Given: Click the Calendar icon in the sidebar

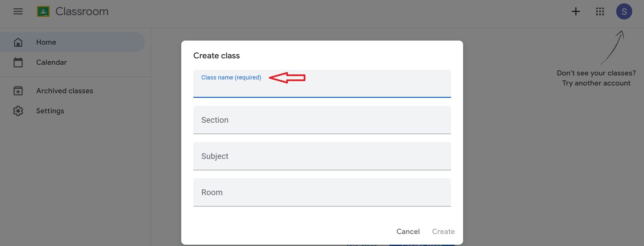Looking at the screenshot, I should tap(18, 62).
